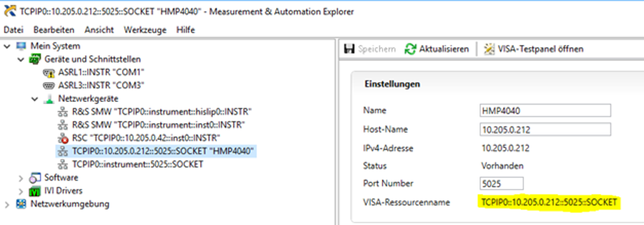Image resolution: width=644 pixels, height=225 pixels.
Task: Select the Mein System label
Action: click(55, 46)
